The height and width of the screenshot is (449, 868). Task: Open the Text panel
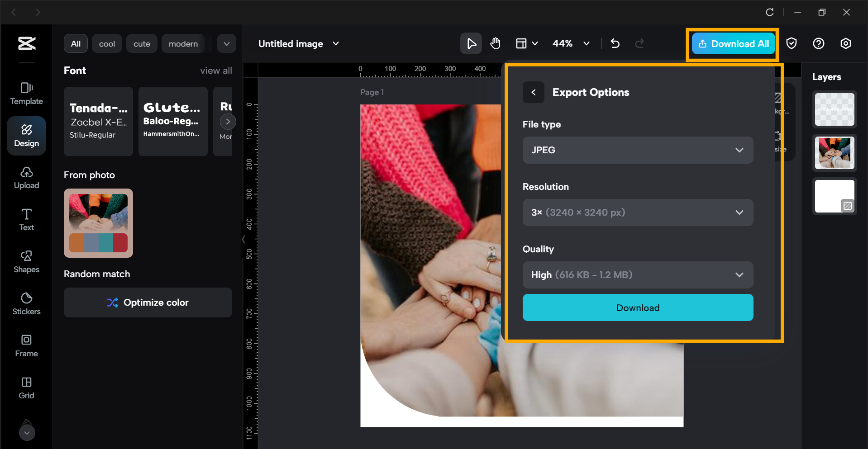pos(27,220)
